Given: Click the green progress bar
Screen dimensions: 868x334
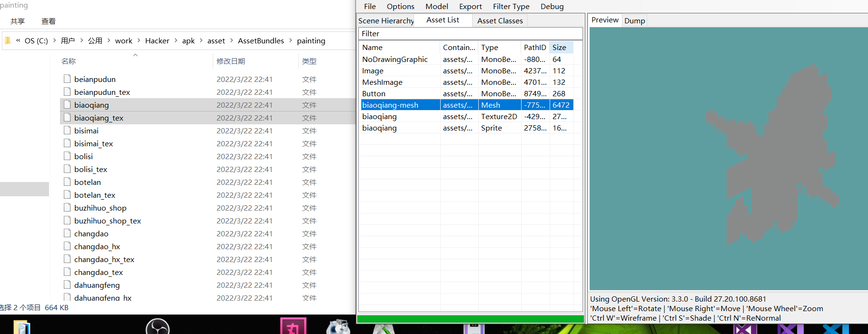Looking at the screenshot, I should [x=470, y=319].
